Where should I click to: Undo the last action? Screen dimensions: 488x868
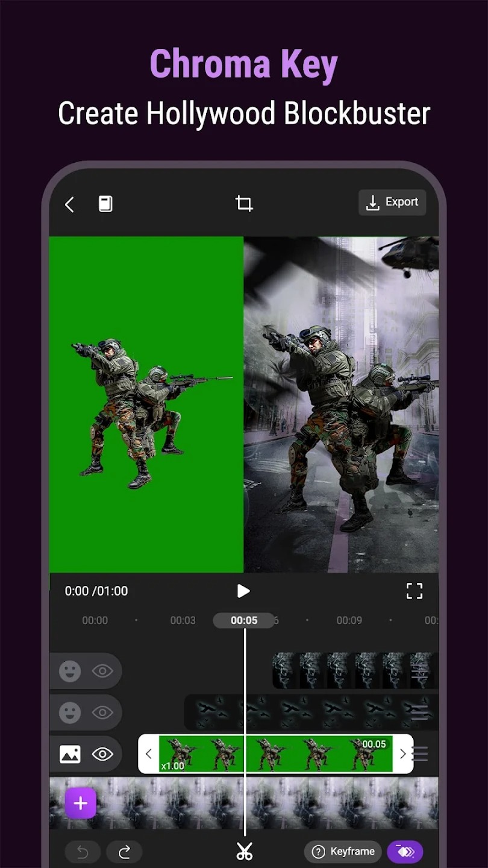coord(83,852)
